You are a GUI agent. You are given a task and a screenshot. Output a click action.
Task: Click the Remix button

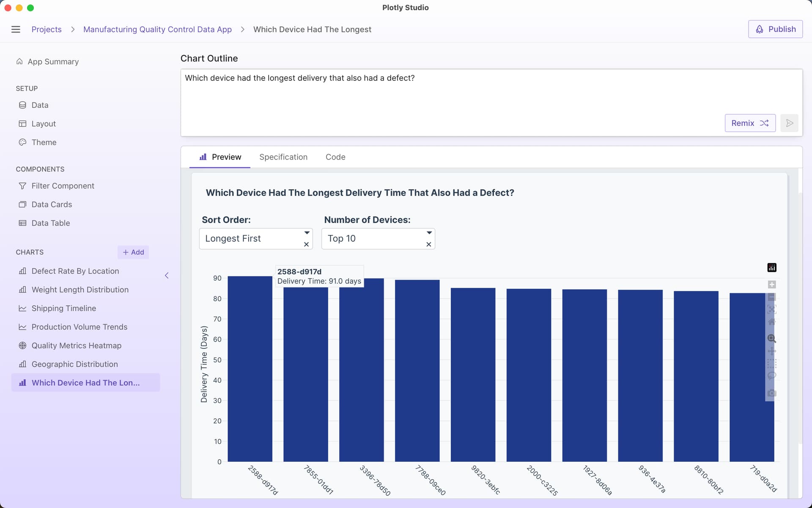point(749,123)
